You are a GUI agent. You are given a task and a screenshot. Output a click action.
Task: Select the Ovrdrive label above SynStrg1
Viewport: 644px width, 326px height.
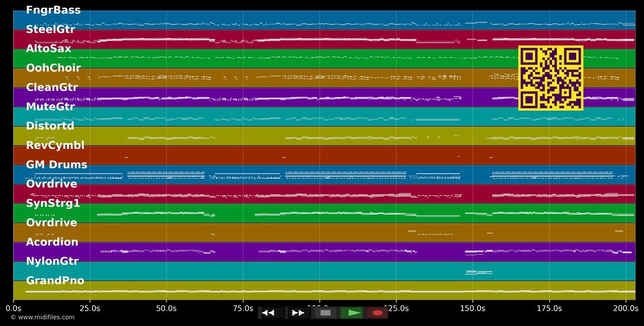52,184
